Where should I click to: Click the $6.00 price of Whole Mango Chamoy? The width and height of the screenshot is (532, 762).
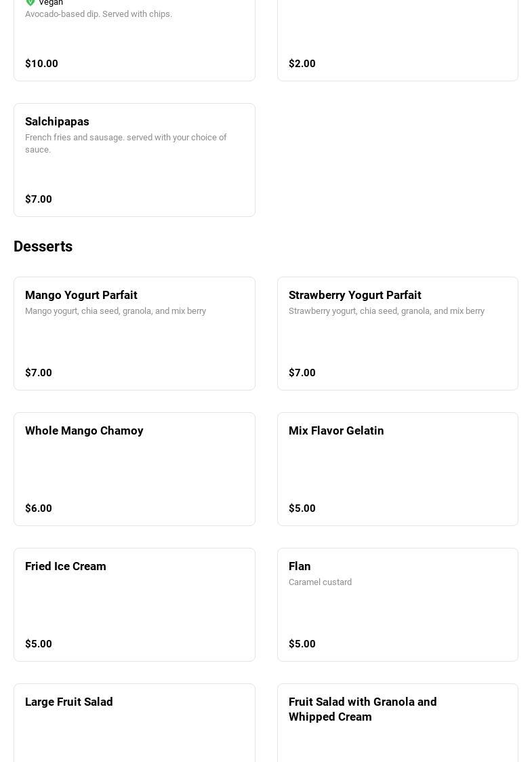[x=39, y=508]
